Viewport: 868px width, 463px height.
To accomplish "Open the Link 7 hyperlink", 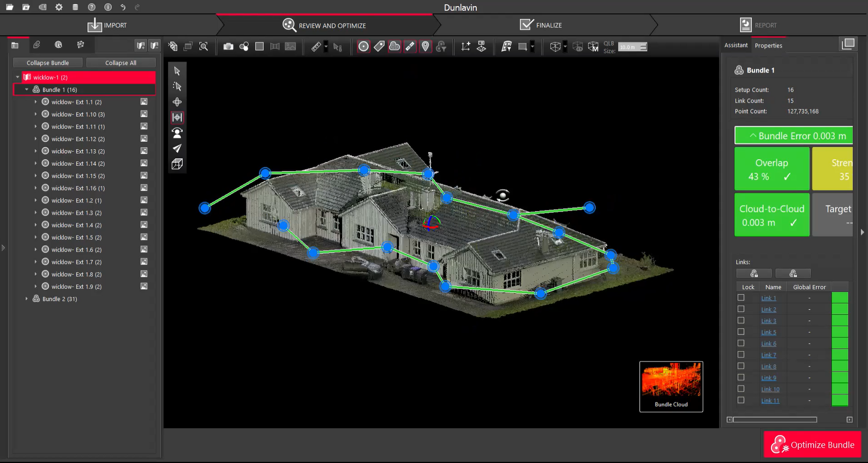I will point(768,355).
